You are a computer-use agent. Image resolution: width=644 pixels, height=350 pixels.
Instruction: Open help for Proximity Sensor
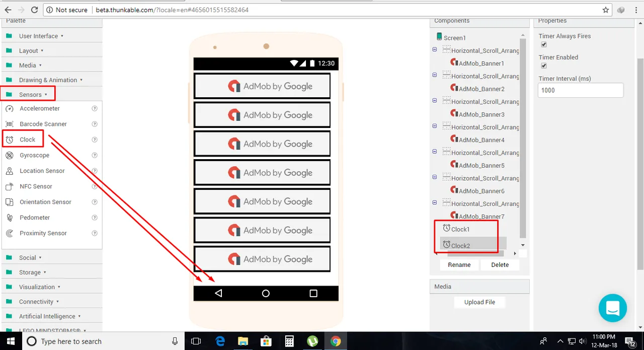coord(94,233)
